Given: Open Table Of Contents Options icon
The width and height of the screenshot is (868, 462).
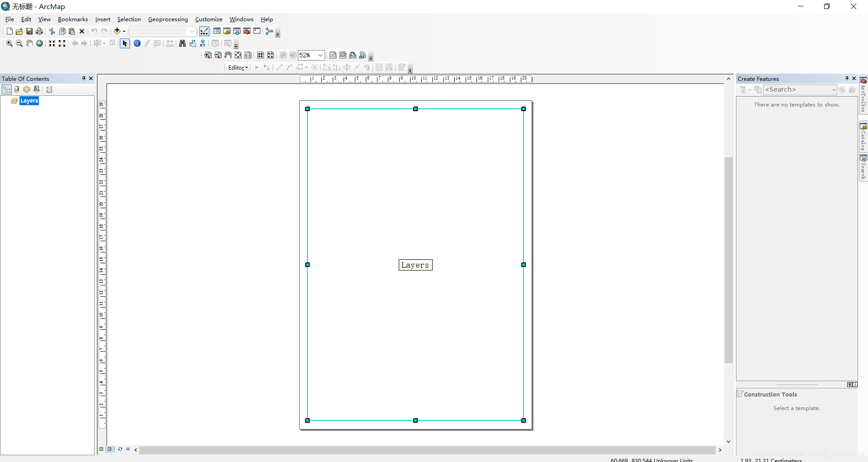Looking at the screenshot, I should (49, 89).
